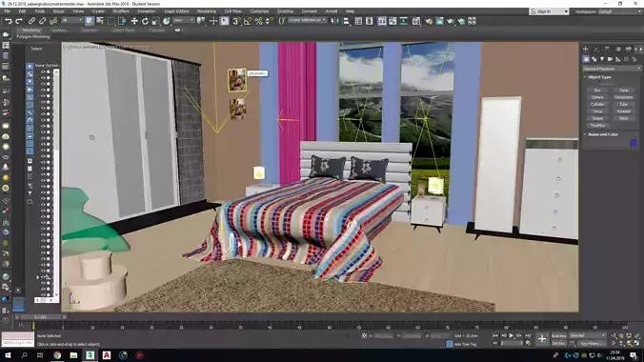Image resolution: width=644 pixels, height=362 pixels.
Task: Activate the Select and Link tool
Action: click(x=31, y=21)
